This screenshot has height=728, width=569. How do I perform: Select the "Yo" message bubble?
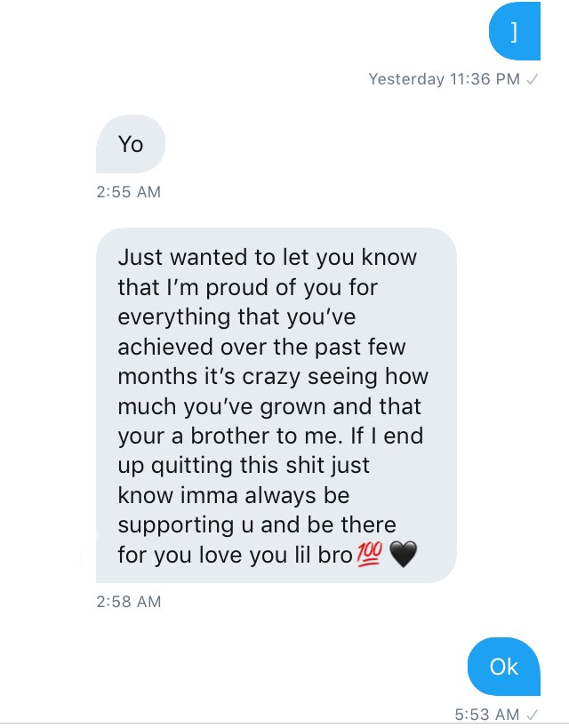pyautogui.click(x=131, y=144)
